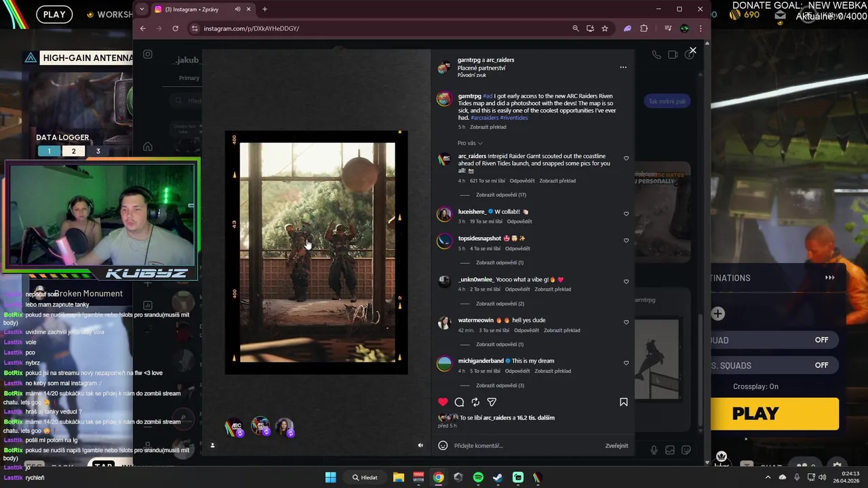Open post options three-dot menu
The image size is (868, 488).
pos(623,67)
